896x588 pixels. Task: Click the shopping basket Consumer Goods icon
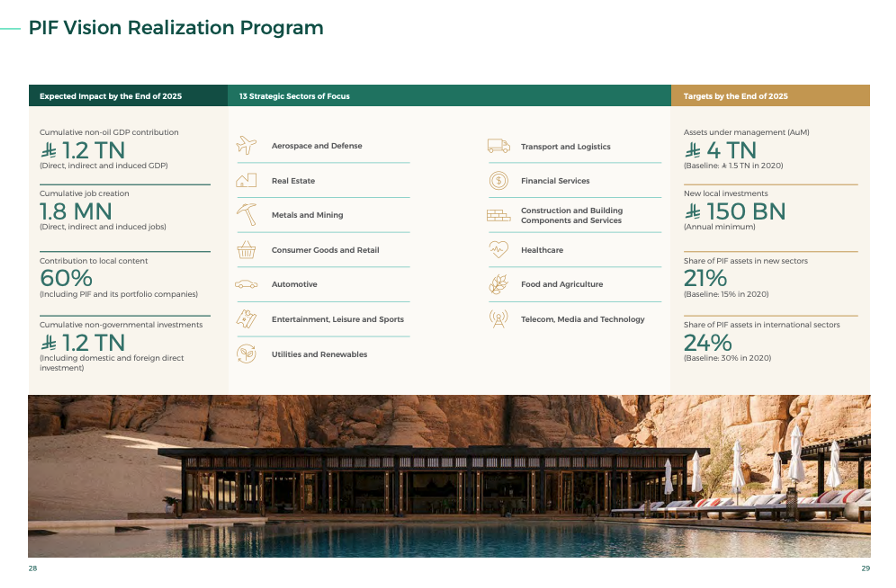(x=246, y=250)
